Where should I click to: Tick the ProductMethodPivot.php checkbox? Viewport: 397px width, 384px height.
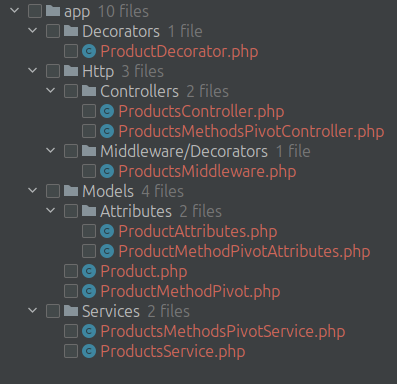coord(71,291)
